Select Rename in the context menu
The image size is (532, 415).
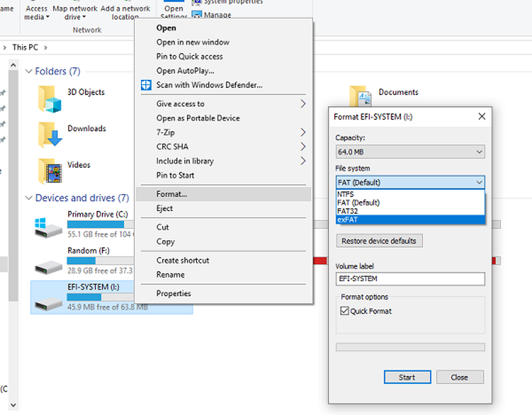pos(223,275)
